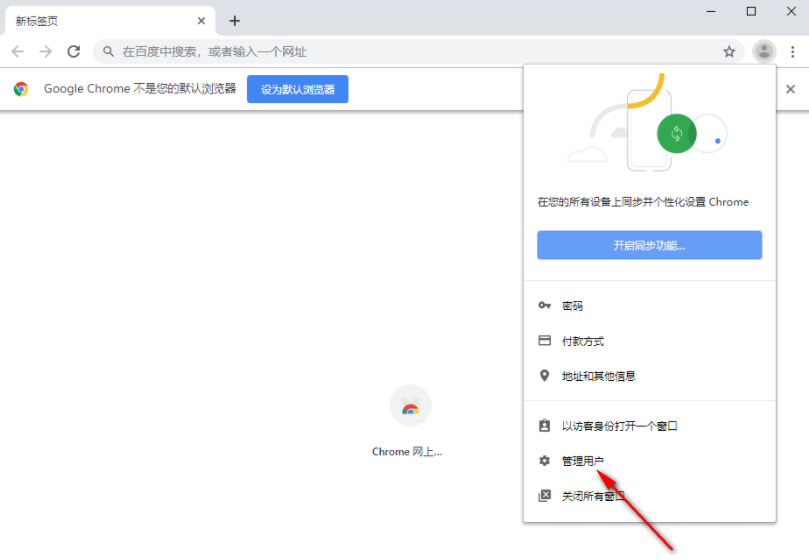Open the Chrome 网上 shortcut tile
This screenshot has width=809, height=560.
[410, 421]
